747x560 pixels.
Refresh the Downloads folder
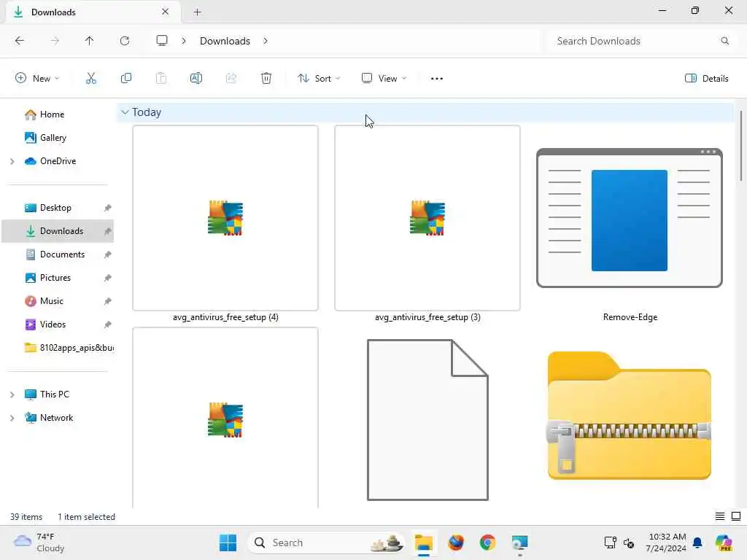point(125,41)
